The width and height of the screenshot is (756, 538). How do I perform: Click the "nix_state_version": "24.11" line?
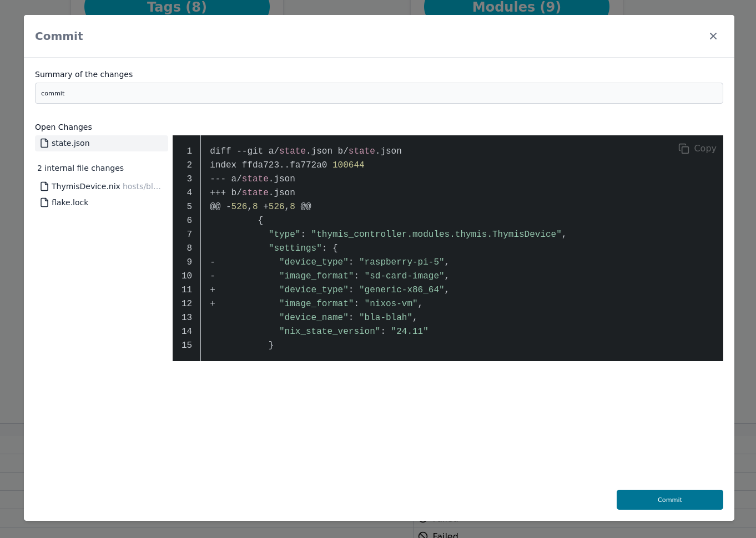click(354, 331)
